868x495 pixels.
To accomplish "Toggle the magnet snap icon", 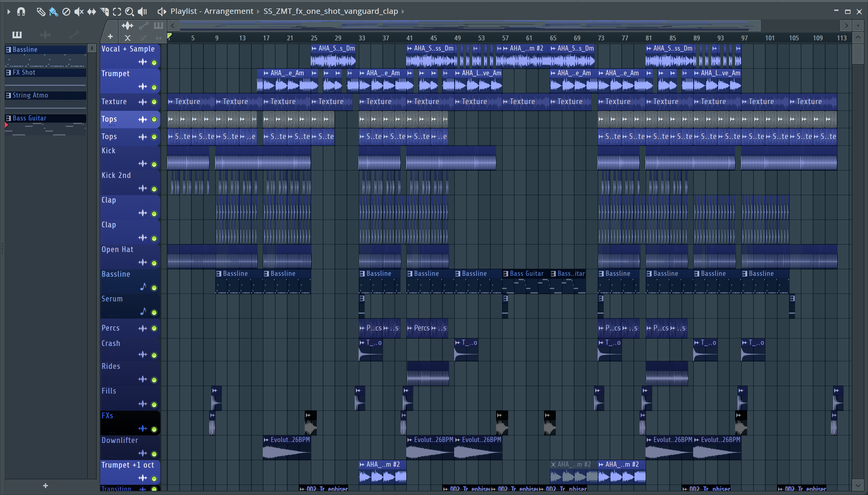I will pyautogui.click(x=21, y=12).
